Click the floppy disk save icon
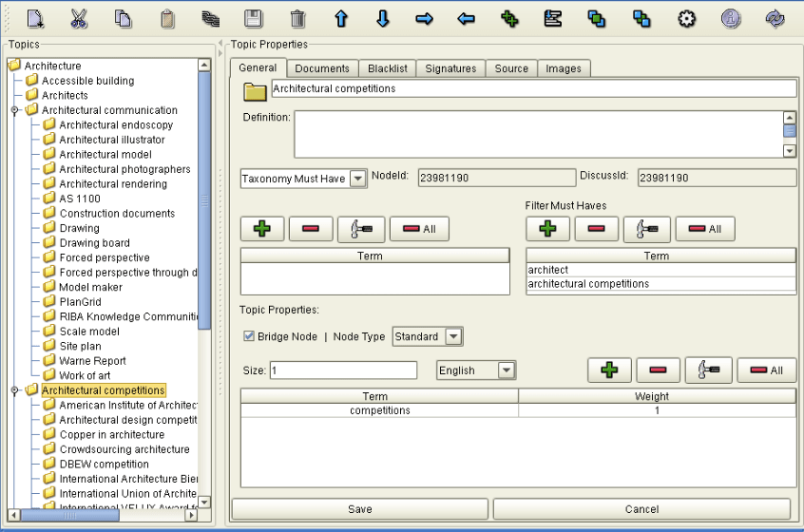Viewport: 804px width, 532px height. 254,18
